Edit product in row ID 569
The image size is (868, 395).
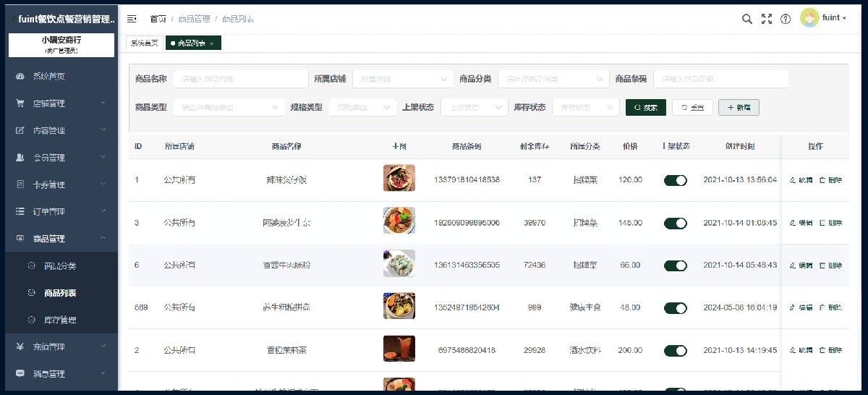pos(801,307)
